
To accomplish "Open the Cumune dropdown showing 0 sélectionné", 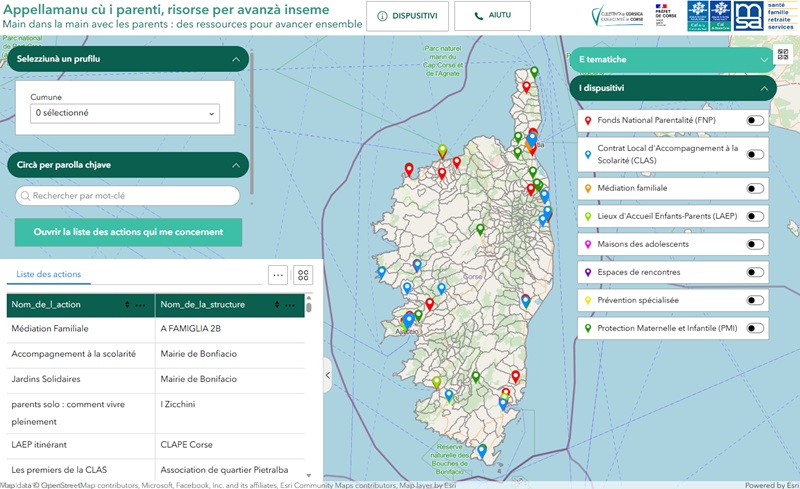I will coord(125,113).
